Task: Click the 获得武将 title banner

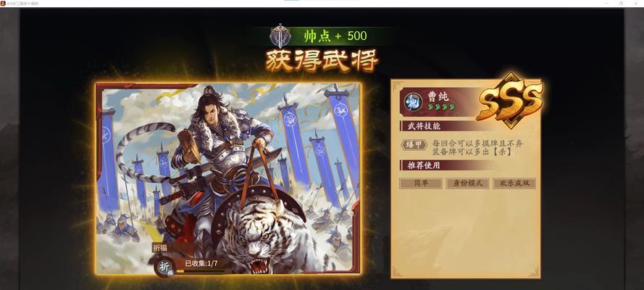Action: click(x=322, y=61)
